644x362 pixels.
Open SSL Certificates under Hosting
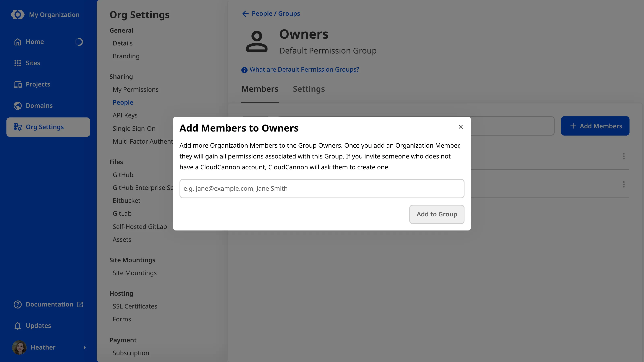pos(135,306)
